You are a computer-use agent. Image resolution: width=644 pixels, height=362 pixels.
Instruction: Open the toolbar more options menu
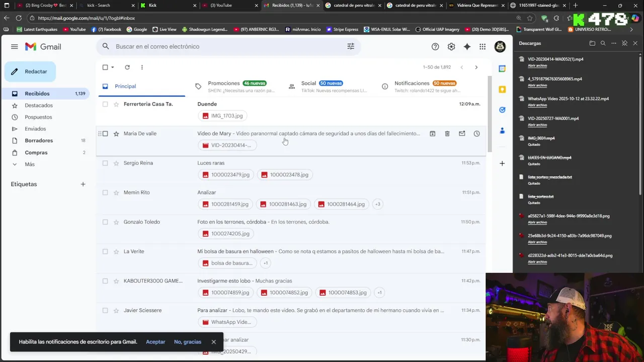(x=142, y=67)
